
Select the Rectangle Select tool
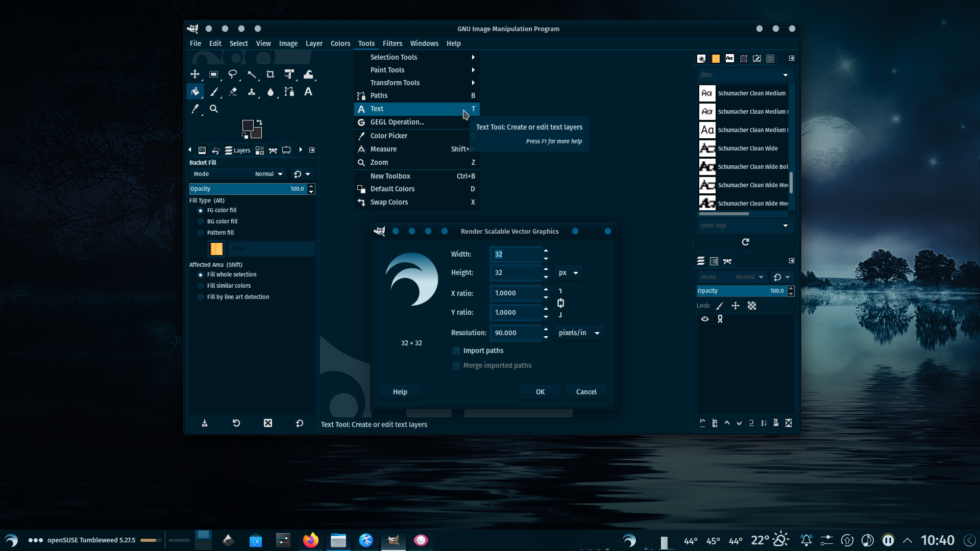pos(214,74)
